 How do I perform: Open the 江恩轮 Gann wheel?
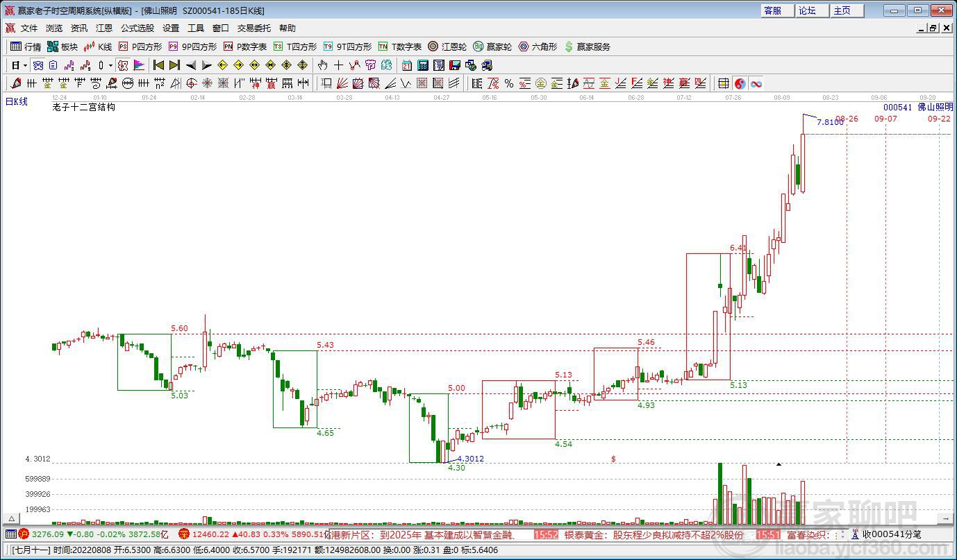point(447,46)
